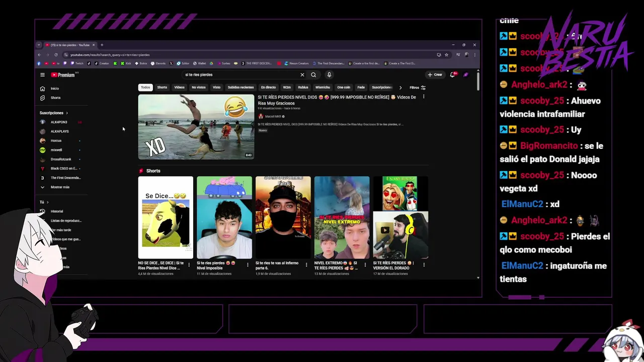Start voice search with the microphone

pyautogui.click(x=329, y=74)
